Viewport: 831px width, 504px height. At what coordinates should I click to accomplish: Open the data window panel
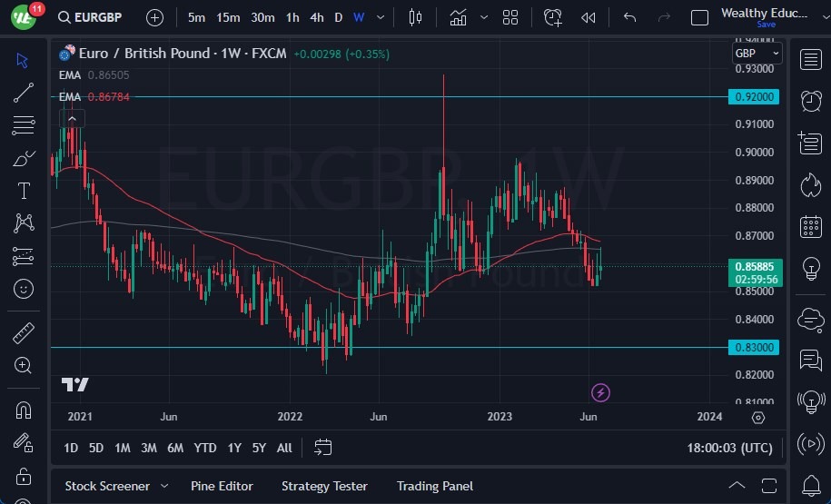811,143
